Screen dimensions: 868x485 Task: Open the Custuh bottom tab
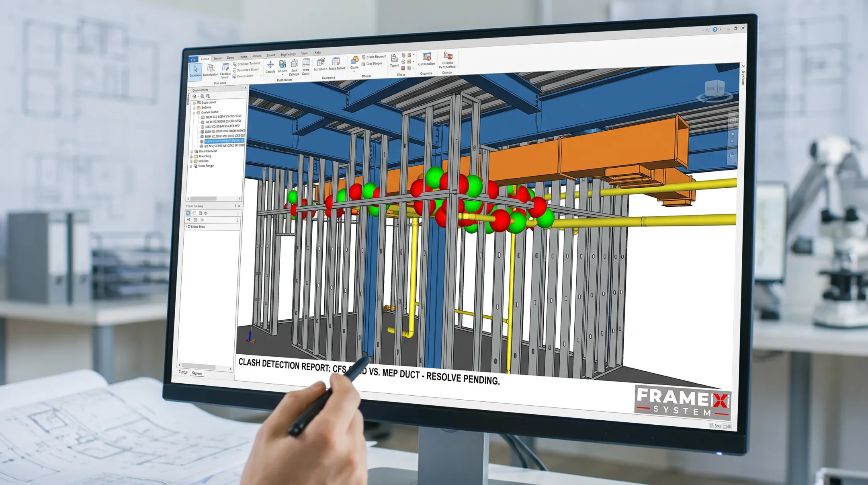click(183, 372)
